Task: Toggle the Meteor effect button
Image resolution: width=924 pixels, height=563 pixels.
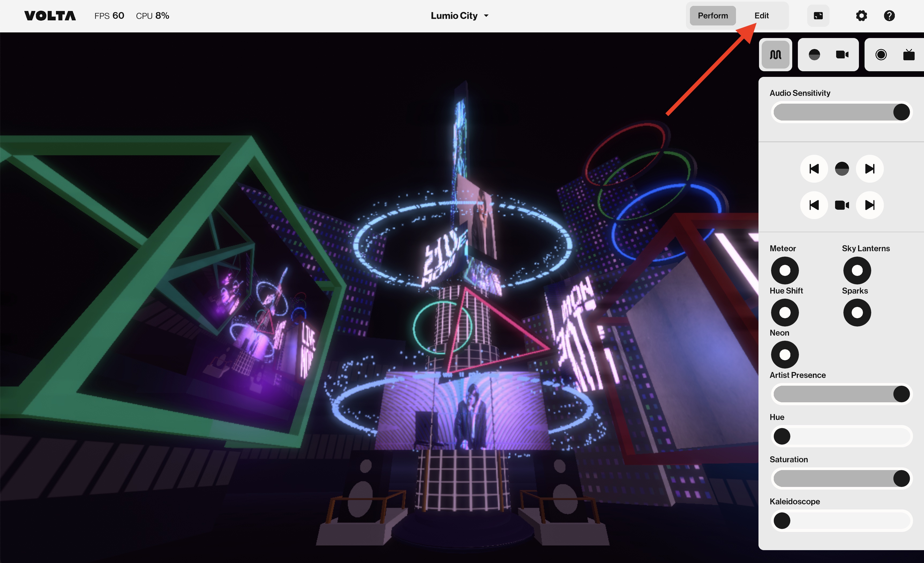Action: (784, 271)
